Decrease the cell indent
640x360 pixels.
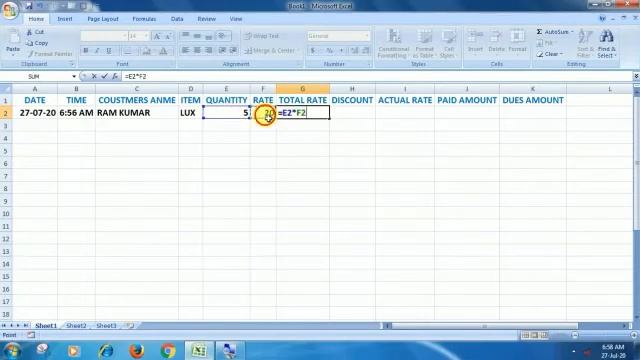click(222, 50)
